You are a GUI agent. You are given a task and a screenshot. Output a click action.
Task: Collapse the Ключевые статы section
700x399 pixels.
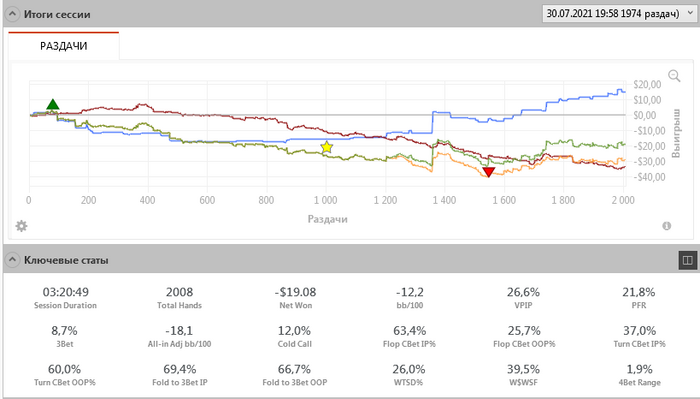click(12, 260)
